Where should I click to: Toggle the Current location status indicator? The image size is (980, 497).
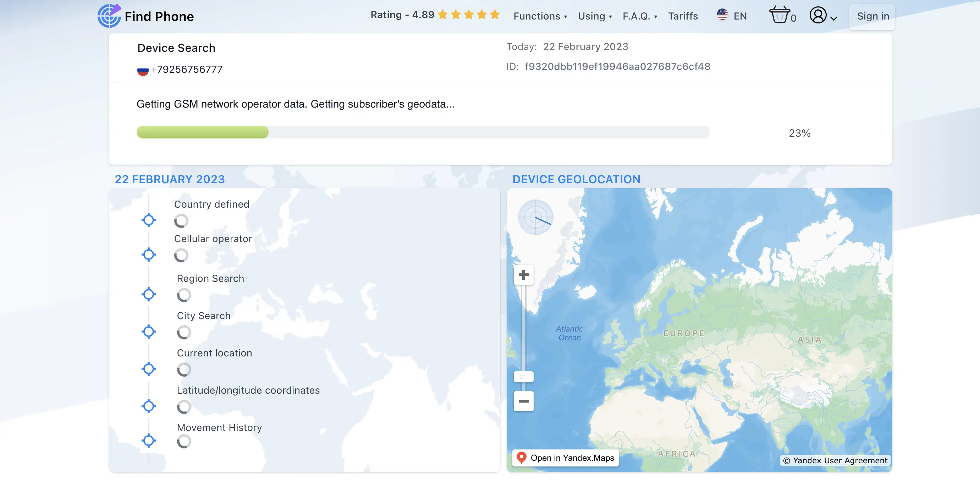[184, 369]
